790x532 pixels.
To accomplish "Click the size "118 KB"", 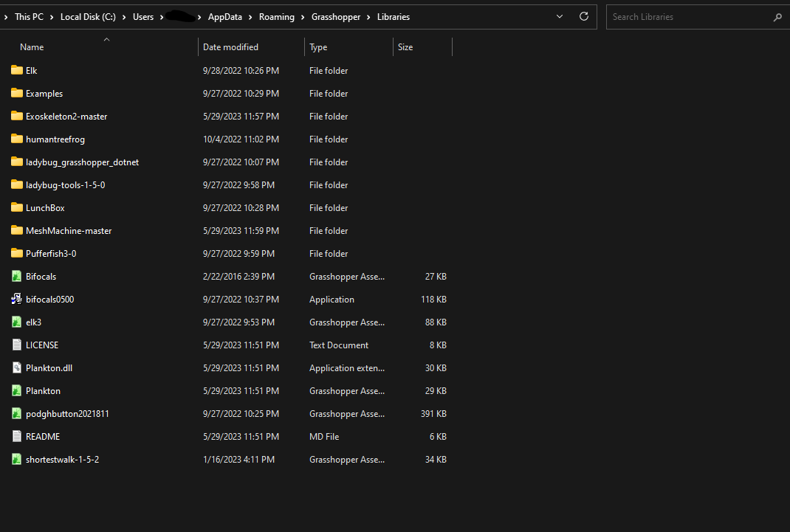I will tap(433, 300).
